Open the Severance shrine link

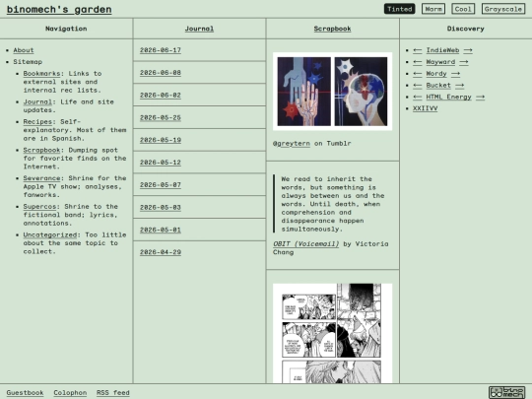(x=41, y=178)
